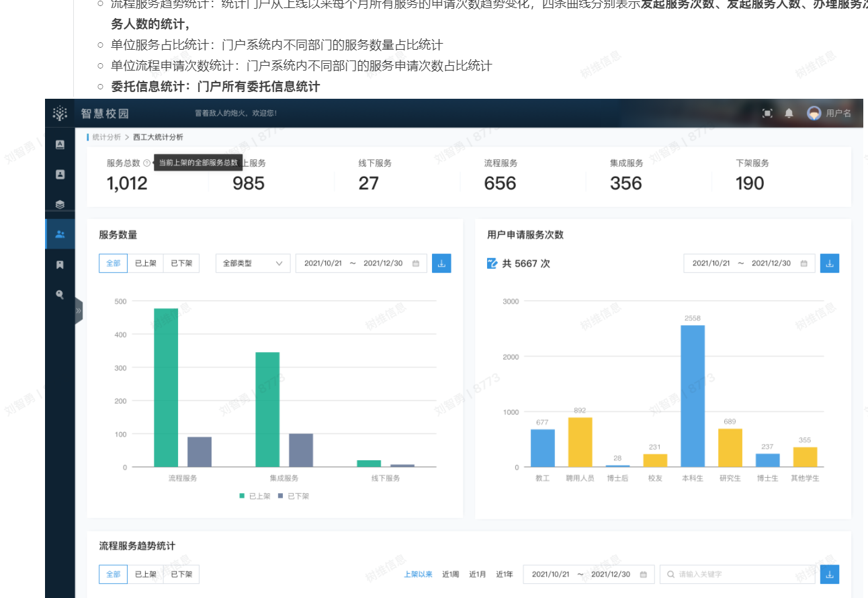This screenshot has width=868, height=598.
Task: Select 全部 filter in 流程服务趋势统计 panel
Action: [114, 574]
